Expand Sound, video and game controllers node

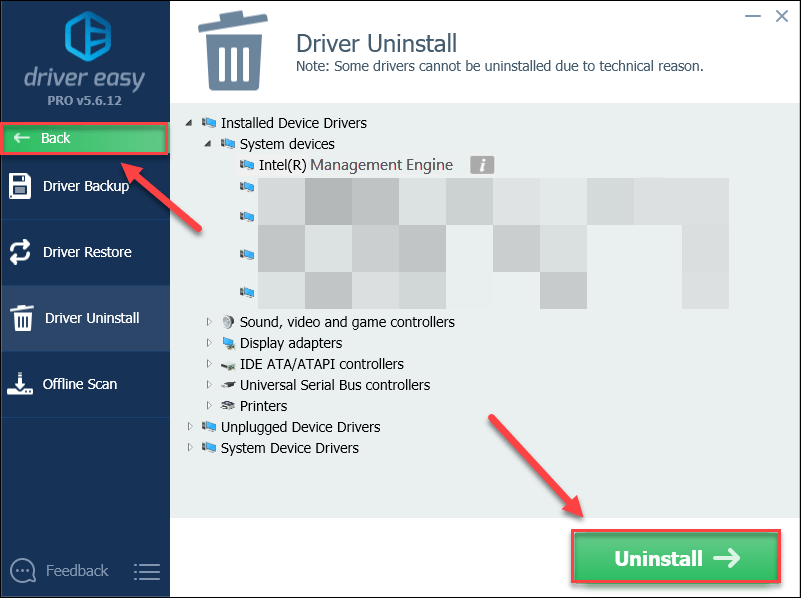pos(209,322)
